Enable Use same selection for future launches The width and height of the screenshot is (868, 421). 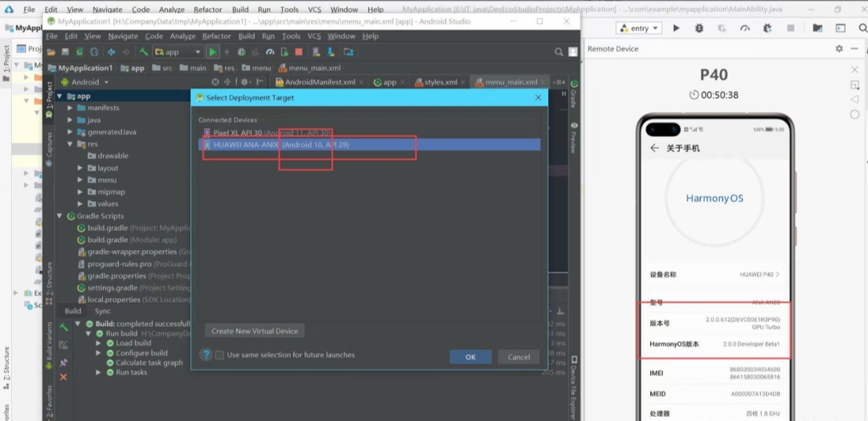coord(219,355)
